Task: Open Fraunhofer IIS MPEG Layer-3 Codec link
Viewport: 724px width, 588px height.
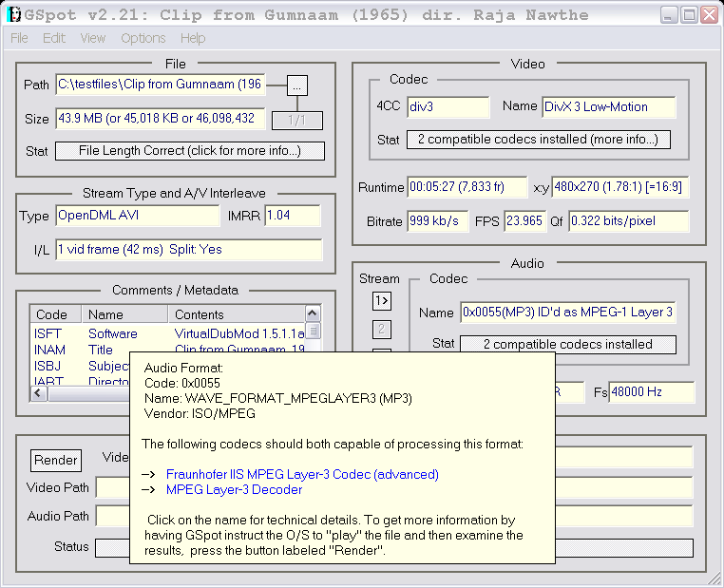Action: (x=302, y=474)
